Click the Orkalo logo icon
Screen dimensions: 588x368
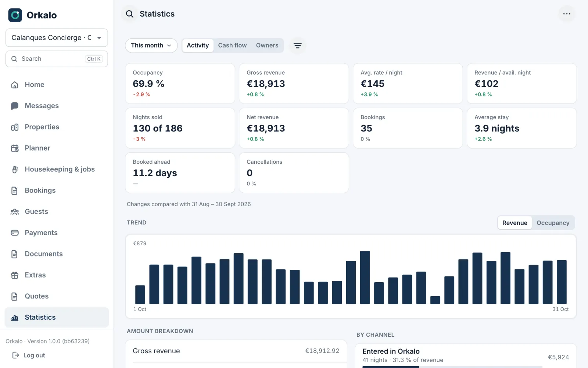click(15, 15)
